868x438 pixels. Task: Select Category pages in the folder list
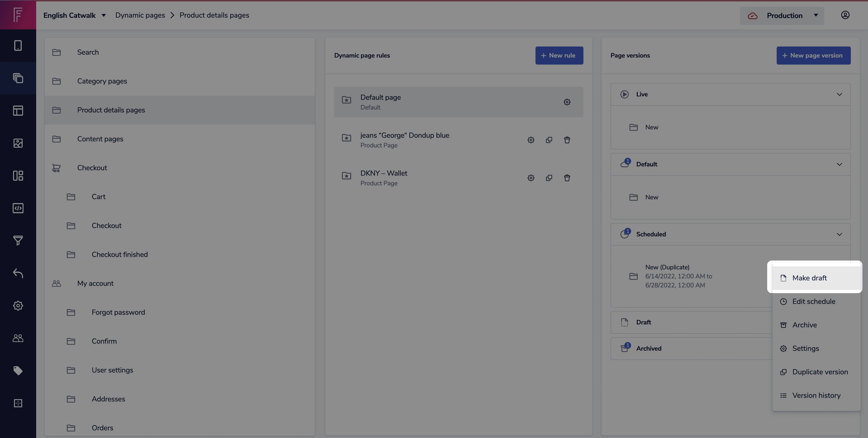102,81
